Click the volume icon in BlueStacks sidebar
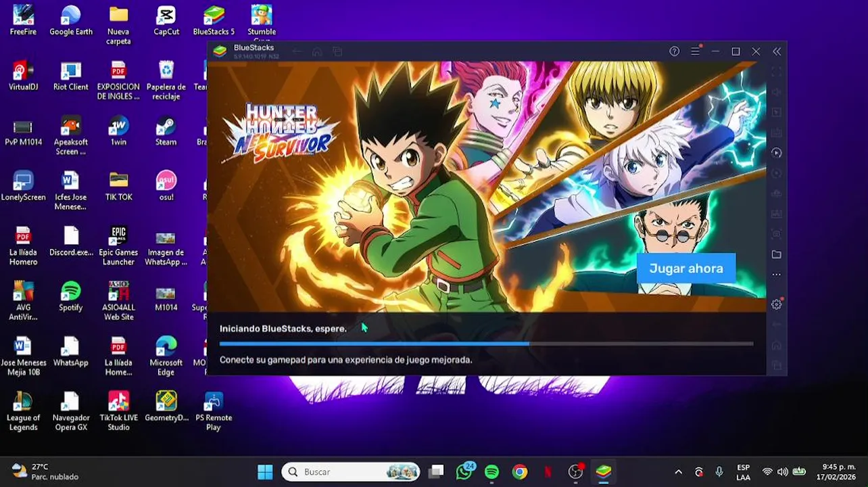 pyautogui.click(x=776, y=92)
